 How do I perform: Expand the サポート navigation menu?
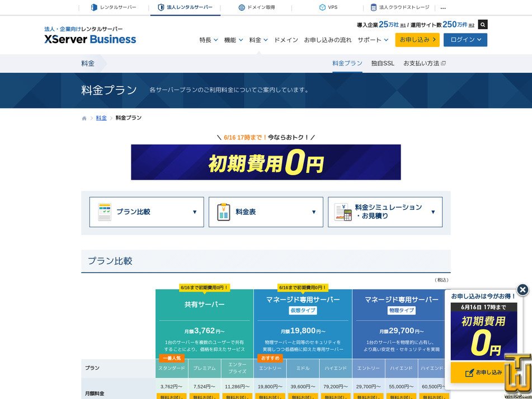coord(373,40)
